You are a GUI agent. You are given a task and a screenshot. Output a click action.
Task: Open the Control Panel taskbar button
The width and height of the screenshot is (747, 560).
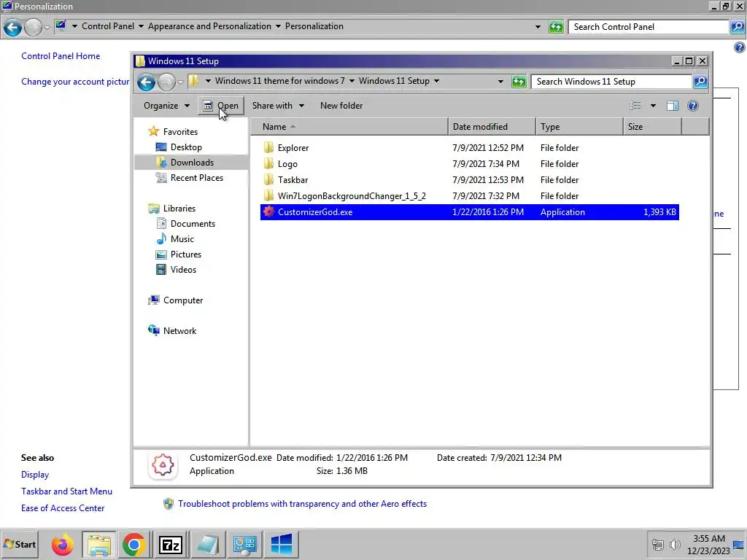(x=245, y=544)
